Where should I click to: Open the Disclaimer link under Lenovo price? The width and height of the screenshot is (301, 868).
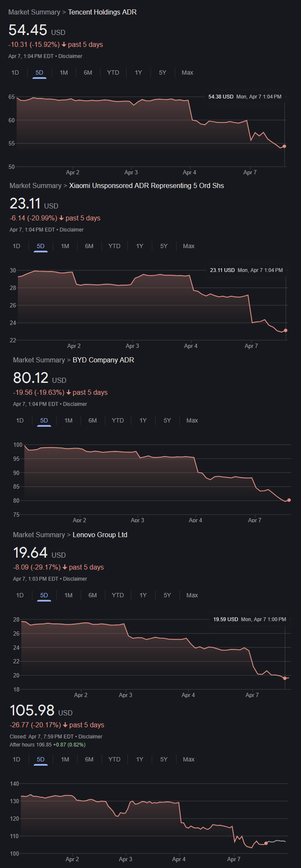tap(75, 579)
